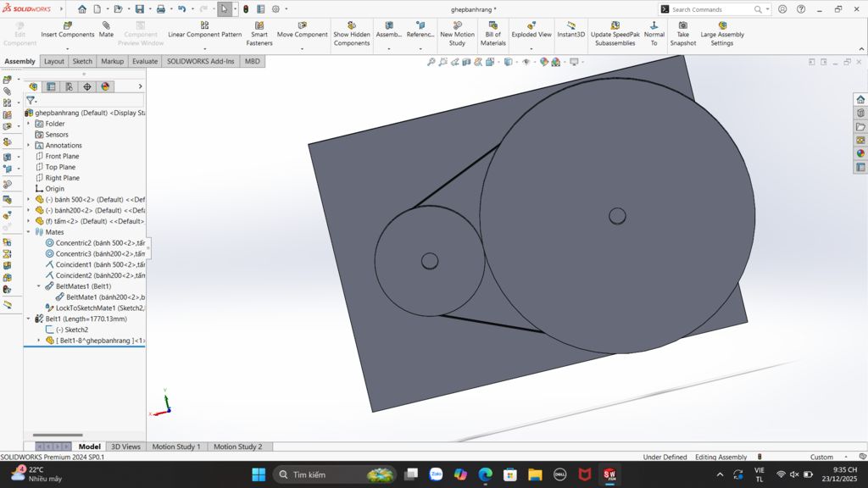The width and height of the screenshot is (868, 488).
Task: Click the Rebuild traffic light icon
Action: 246,8
